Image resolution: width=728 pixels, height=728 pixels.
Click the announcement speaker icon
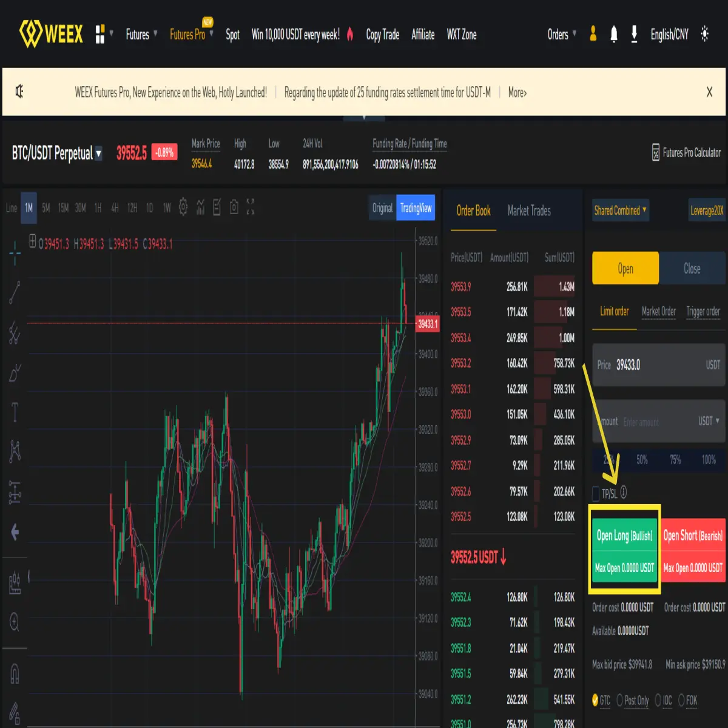[19, 92]
